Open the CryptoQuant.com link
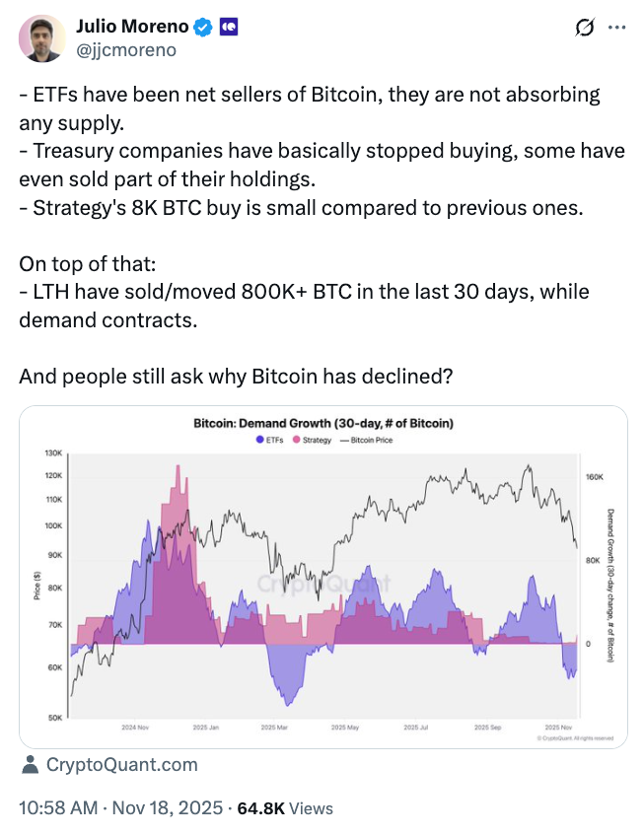The image size is (644, 835). [x=121, y=764]
